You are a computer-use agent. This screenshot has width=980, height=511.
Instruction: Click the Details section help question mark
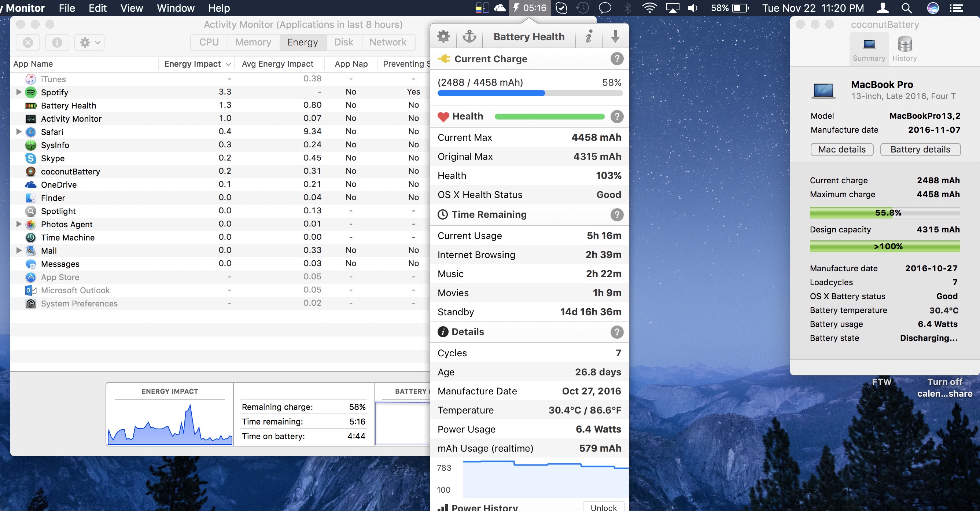click(617, 332)
